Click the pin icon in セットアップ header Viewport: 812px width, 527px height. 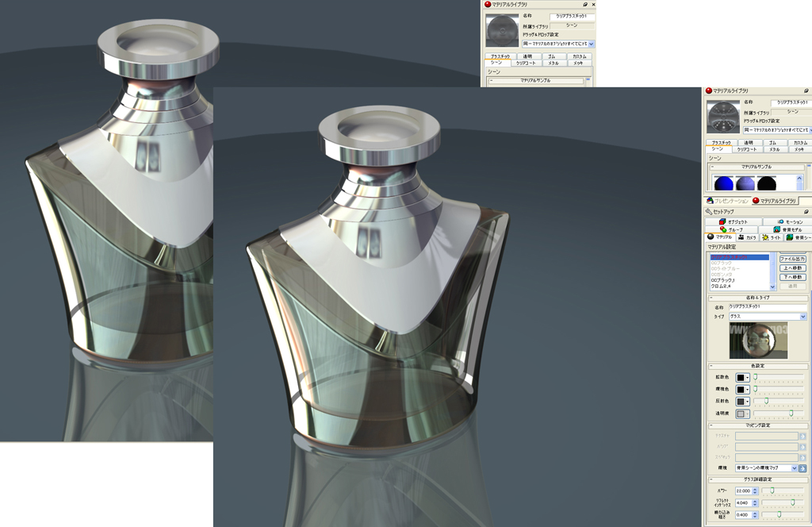[x=806, y=212]
